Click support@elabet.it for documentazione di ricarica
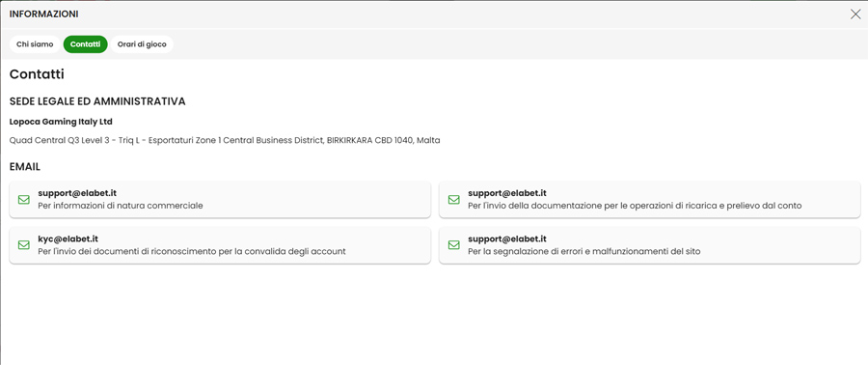Viewport: 868px width, 365px height. point(507,193)
